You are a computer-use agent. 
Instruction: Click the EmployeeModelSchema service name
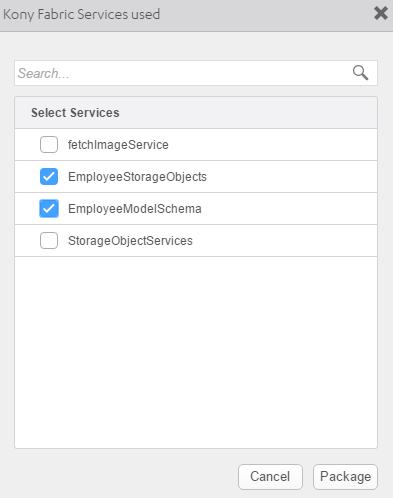coord(135,209)
